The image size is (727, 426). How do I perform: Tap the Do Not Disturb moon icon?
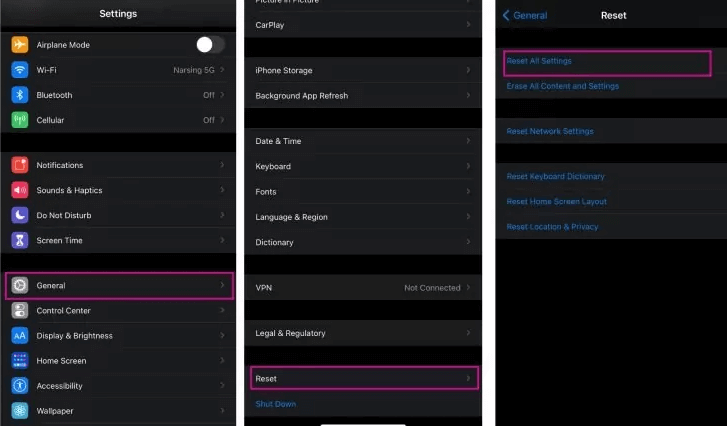point(20,215)
